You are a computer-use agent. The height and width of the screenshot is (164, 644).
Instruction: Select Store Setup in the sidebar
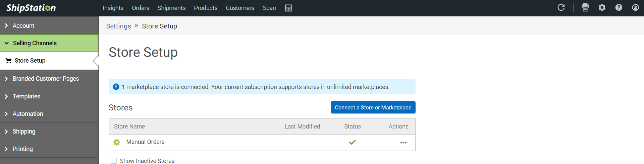[x=30, y=61]
